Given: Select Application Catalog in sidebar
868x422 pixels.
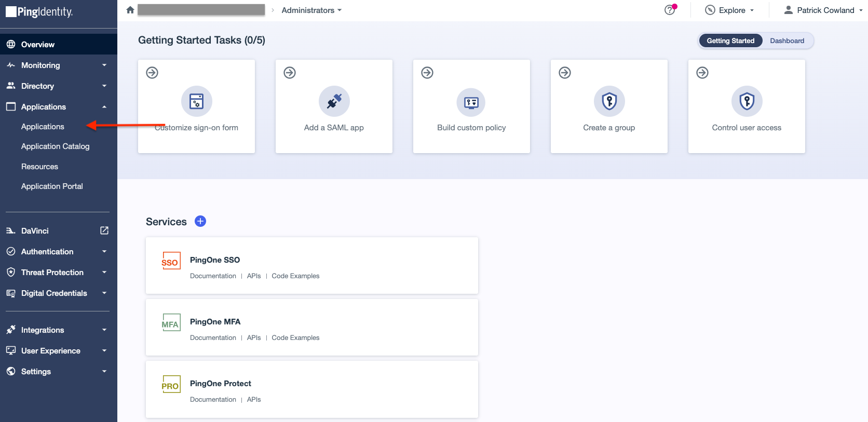Looking at the screenshot, I should (x=55, y=146).
